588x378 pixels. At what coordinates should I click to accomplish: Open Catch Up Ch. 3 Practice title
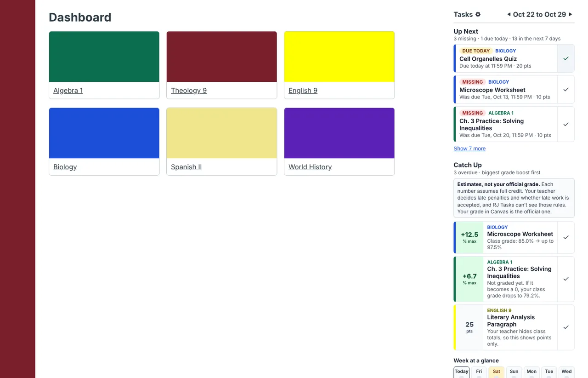coord(520,273)
